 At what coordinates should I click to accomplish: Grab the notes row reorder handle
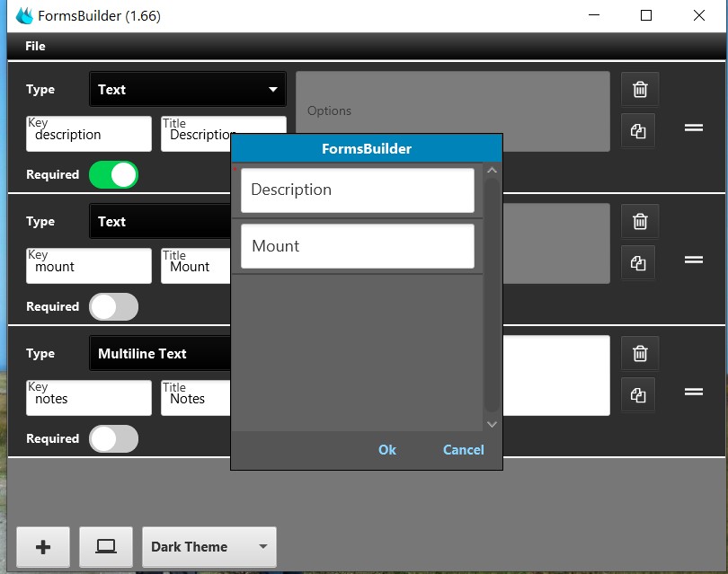pos(693,393)
